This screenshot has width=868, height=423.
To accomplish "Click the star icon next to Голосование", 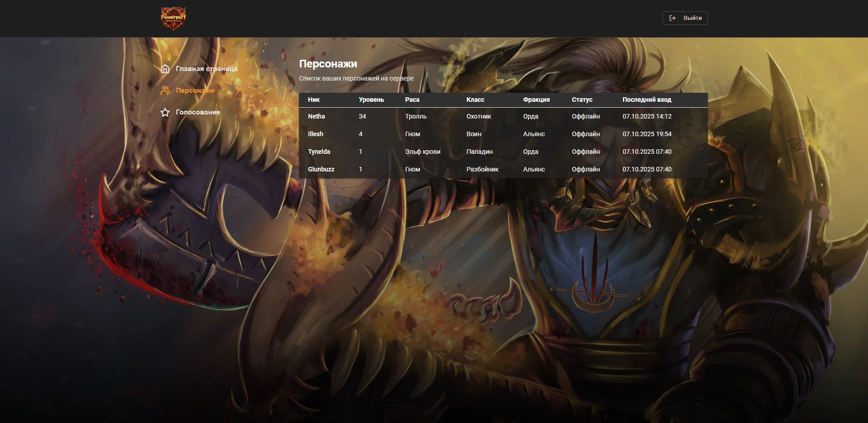I will pyautogui.click(x=165, y=112).
